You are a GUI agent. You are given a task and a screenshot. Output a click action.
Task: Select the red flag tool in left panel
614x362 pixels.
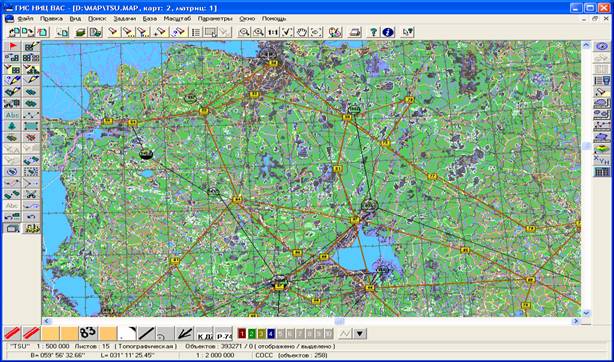[13, 47]
